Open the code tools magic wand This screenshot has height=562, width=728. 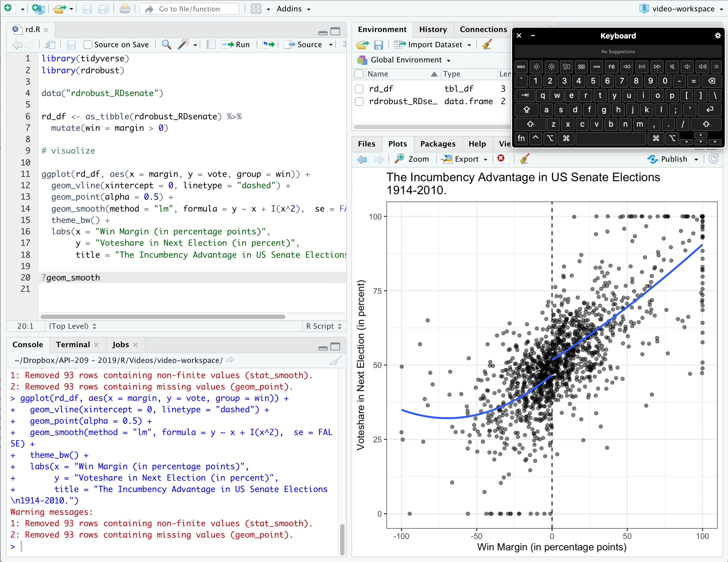tap(184, 45)
